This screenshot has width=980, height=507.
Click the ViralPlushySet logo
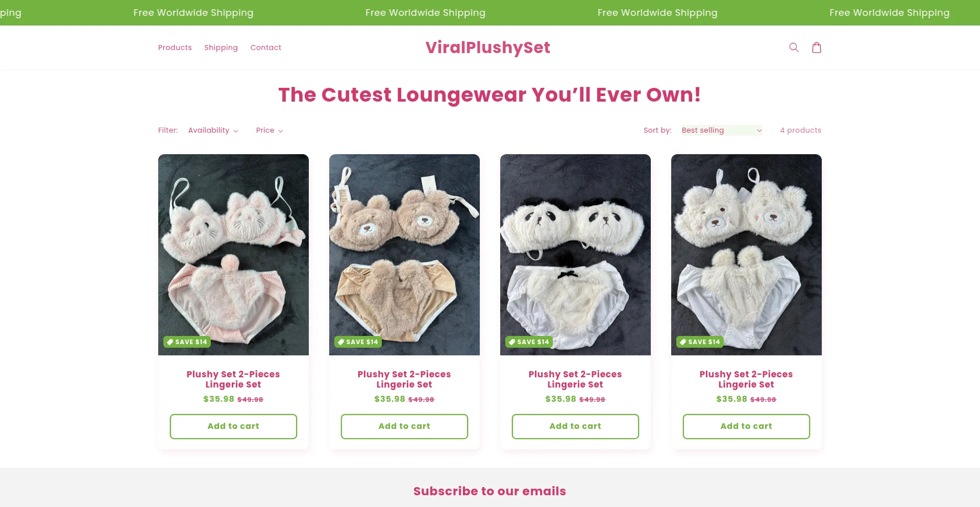click(488, 47)
